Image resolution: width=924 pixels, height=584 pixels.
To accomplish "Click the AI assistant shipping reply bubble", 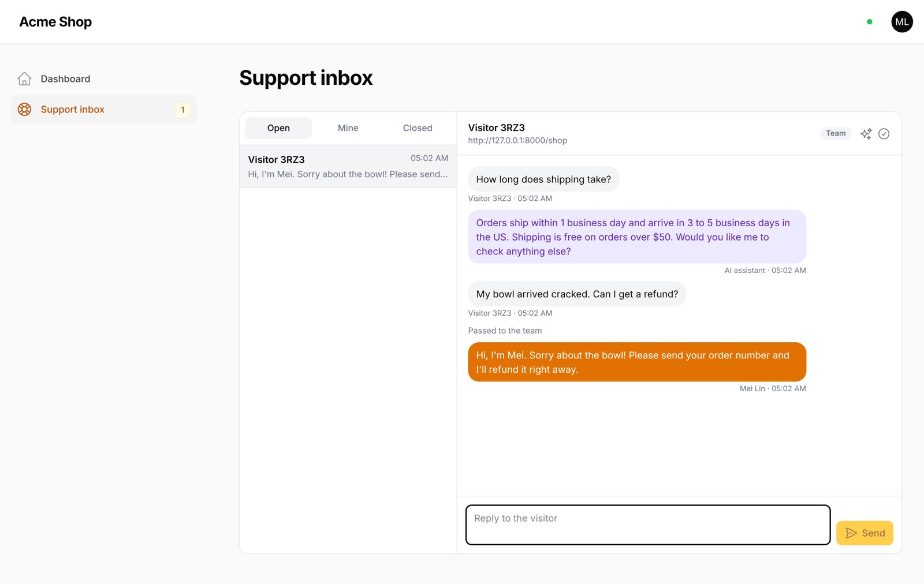I will pos(637,237).
